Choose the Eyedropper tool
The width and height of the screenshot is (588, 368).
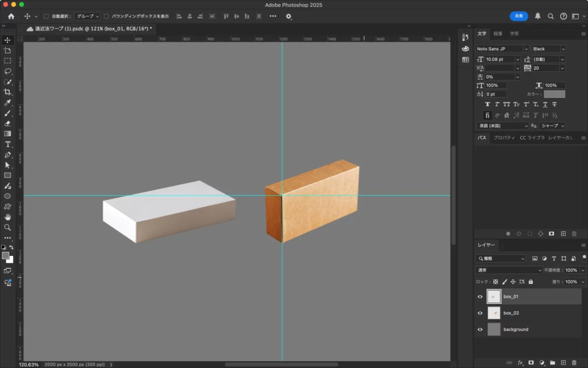tap(8, 103)
